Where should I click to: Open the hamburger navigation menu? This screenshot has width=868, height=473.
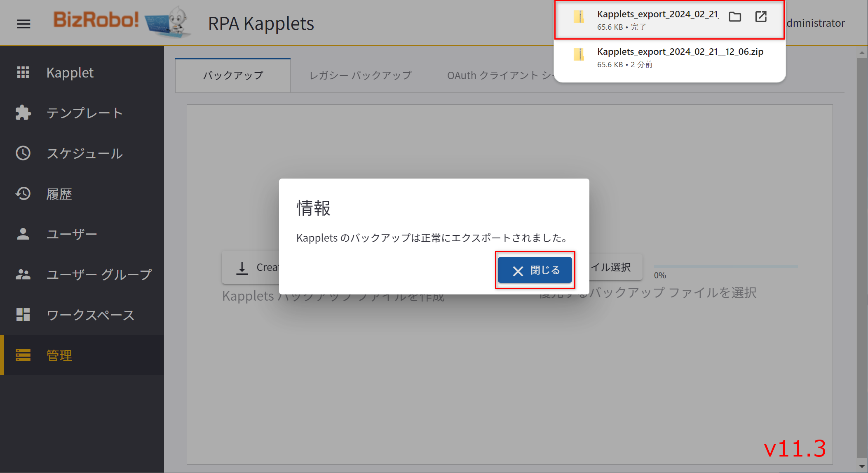pyautogui.click(x=23, y=24)
